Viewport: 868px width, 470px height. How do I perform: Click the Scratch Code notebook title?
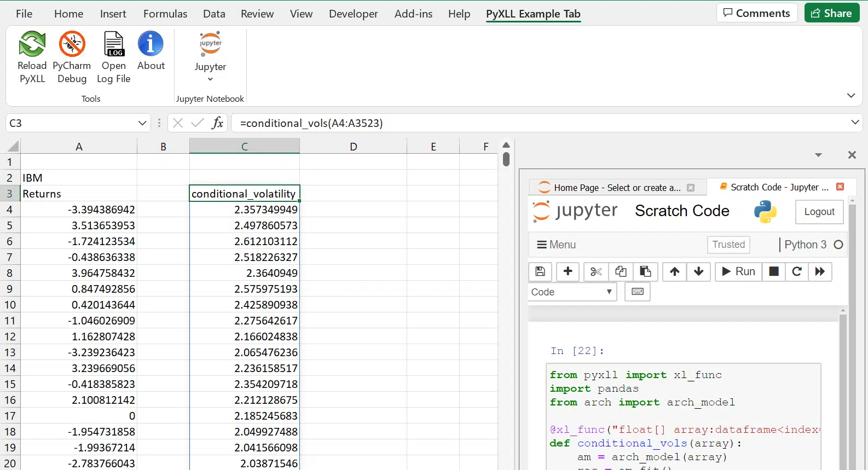pos(682,211)
